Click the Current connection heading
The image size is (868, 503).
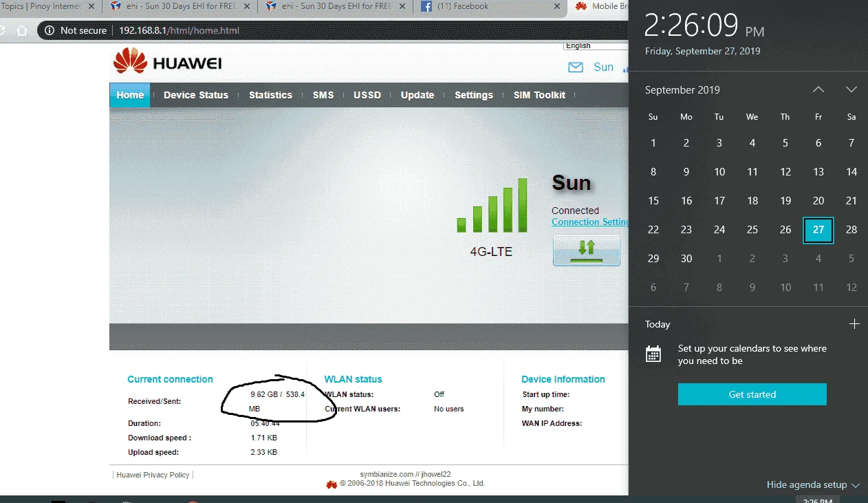pyautogui.click(x=170, y=379)
